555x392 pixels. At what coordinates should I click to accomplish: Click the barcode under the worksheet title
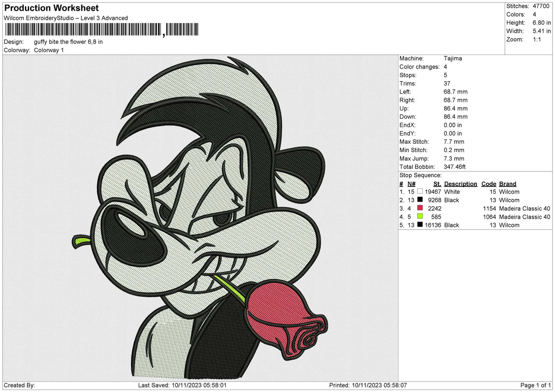point(101,30)
